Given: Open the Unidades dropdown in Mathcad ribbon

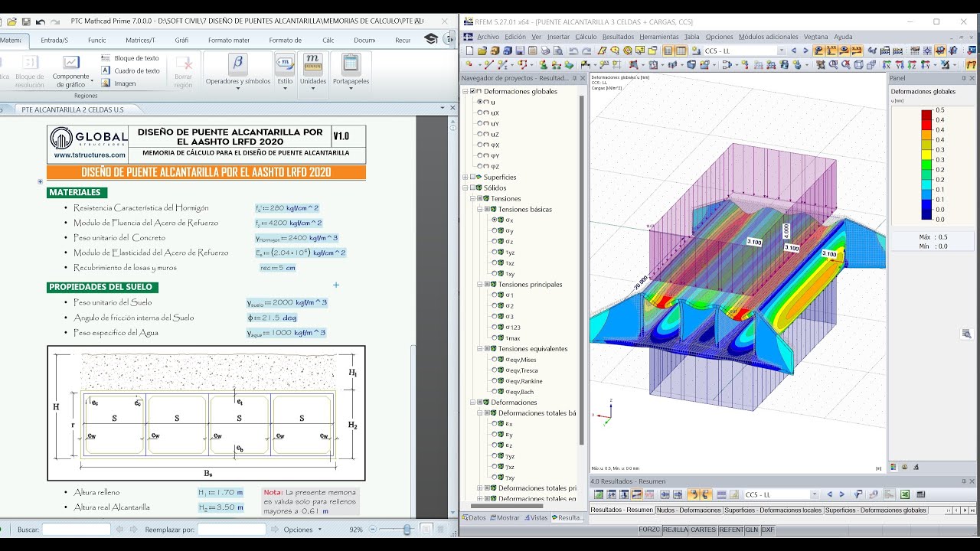Looking at the screenshot, I should 312,70.
